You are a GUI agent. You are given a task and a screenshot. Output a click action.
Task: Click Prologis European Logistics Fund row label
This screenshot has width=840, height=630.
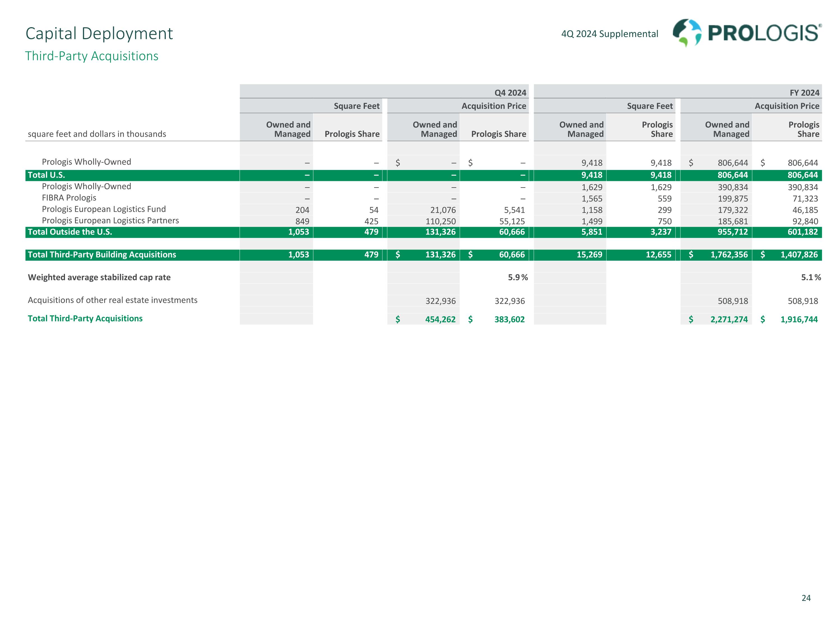point(104,209)
